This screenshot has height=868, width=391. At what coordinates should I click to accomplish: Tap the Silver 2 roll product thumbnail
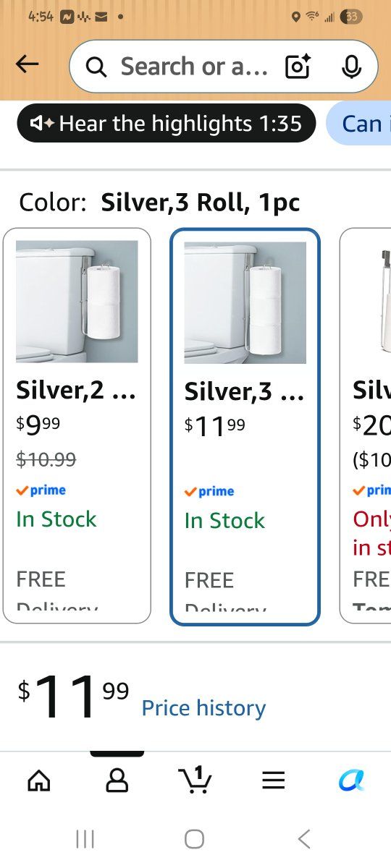[x=77, y=302]
